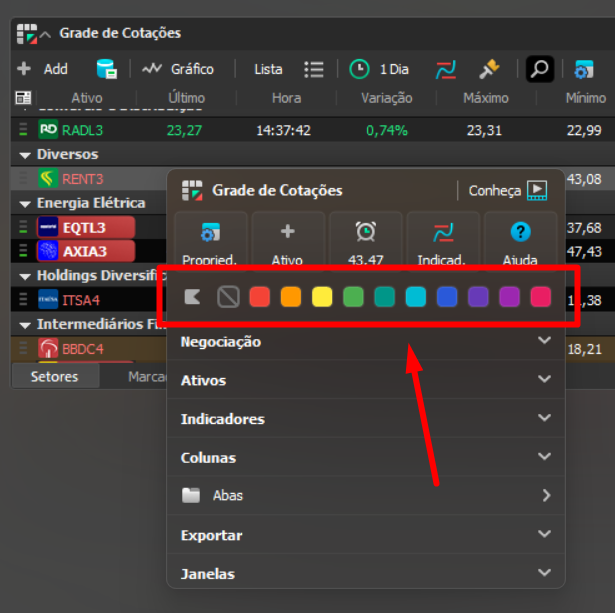Select the AXIA3 asset
Image resolution: width=615 pixels, height=613 pixels.
tap(86, 251)
